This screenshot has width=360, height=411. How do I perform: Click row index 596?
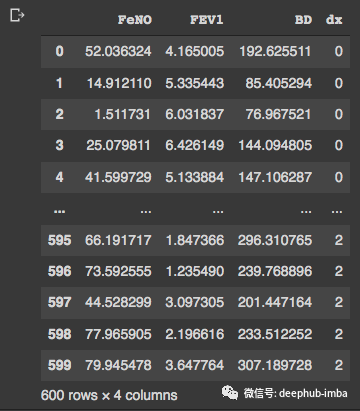(59, 271)
